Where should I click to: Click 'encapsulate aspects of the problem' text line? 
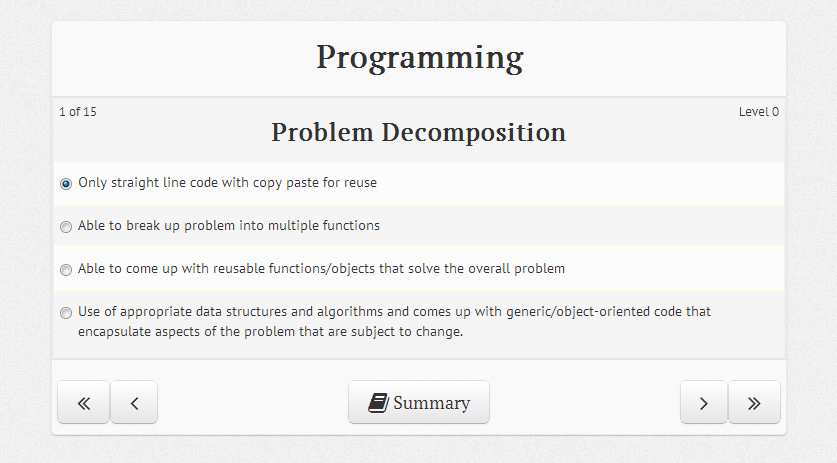270,332
